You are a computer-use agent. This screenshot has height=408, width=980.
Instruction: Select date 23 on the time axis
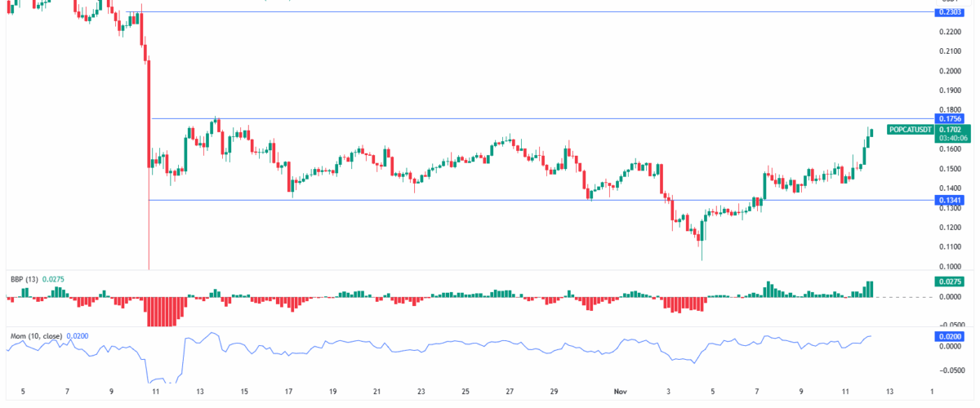tap(420, 392)
